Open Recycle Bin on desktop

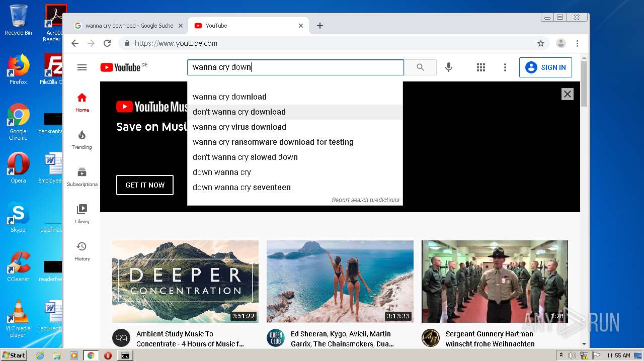coord(18,20)
